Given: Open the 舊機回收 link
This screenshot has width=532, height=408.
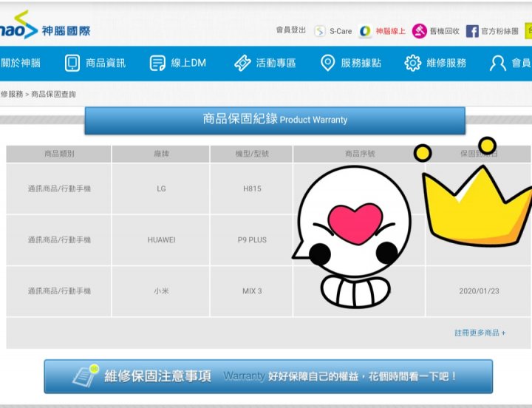Looking at the screenshot, I should [445, 31].
